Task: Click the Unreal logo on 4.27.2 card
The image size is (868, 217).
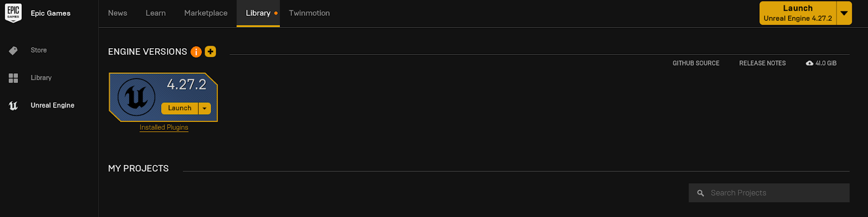Action: point(137,98)
